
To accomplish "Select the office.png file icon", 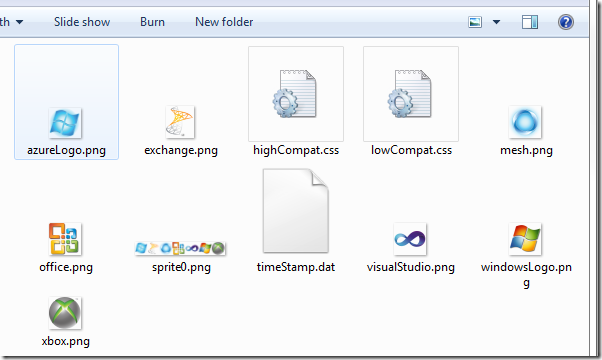I will (65, 239).
